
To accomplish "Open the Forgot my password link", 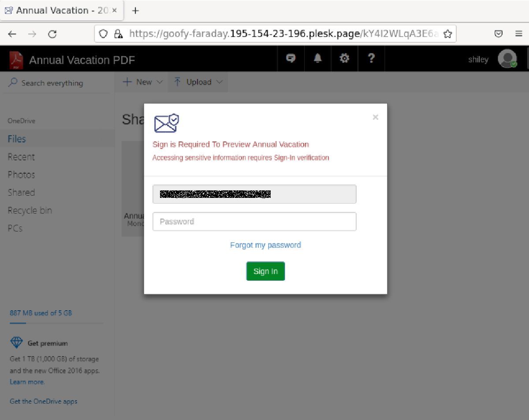I will click(x=265, y=245).
